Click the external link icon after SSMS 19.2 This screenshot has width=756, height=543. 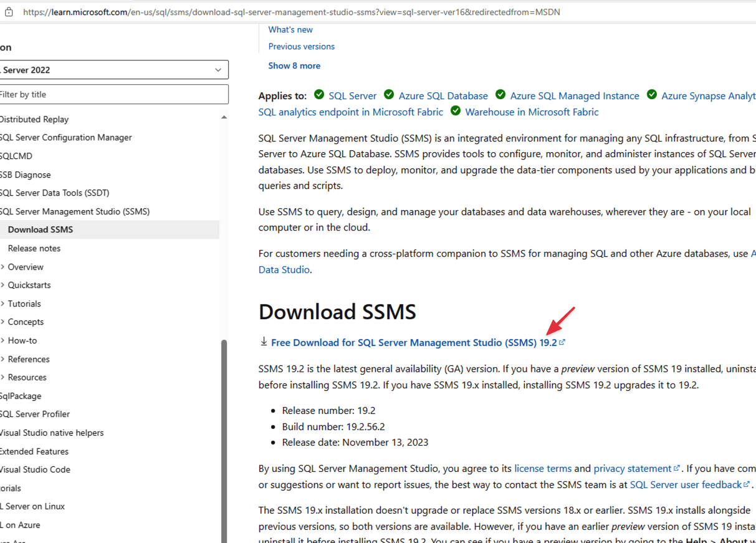562,342
